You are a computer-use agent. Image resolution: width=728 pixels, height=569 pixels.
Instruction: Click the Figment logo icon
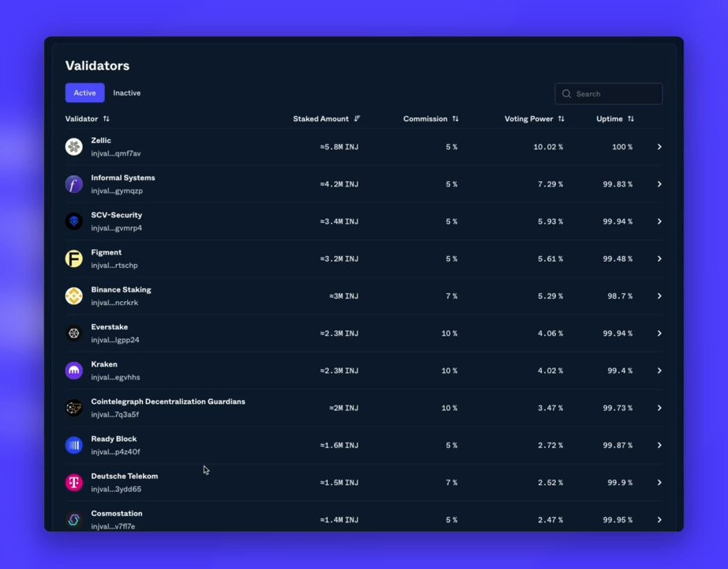[x=73, y=258]
